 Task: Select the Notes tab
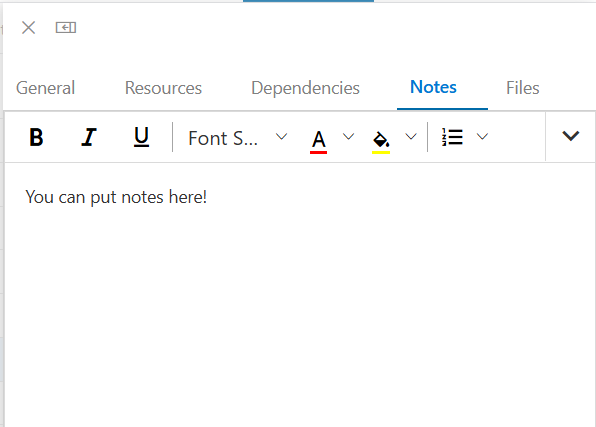pos(433,87)
